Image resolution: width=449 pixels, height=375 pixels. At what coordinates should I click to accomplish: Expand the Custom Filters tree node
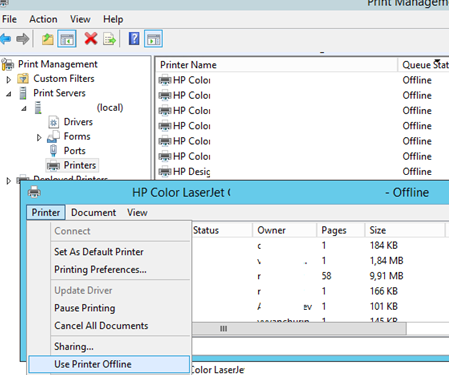[x=9, y=80]
